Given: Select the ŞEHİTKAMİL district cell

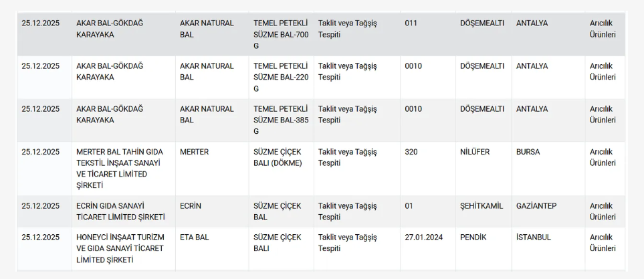Looking at the screenshot, I should click(481, 206).
